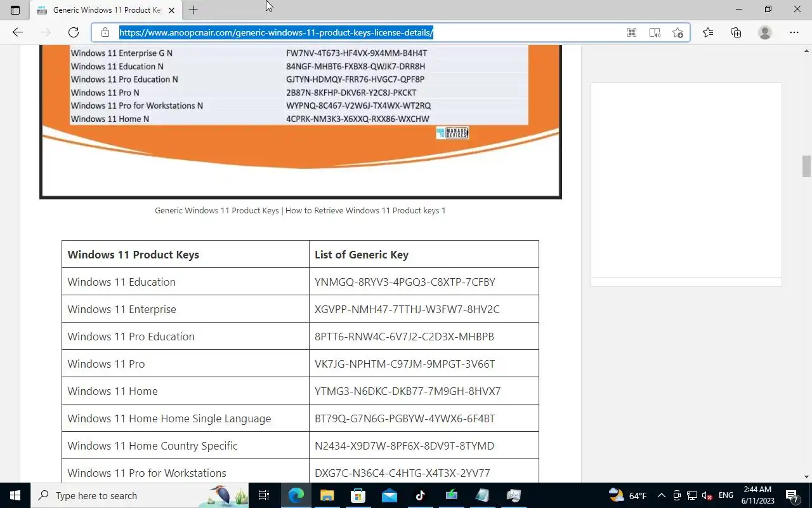Open the last pinned taskbar app
This screenshot has height=508, width=812.
tap(513, 495)
